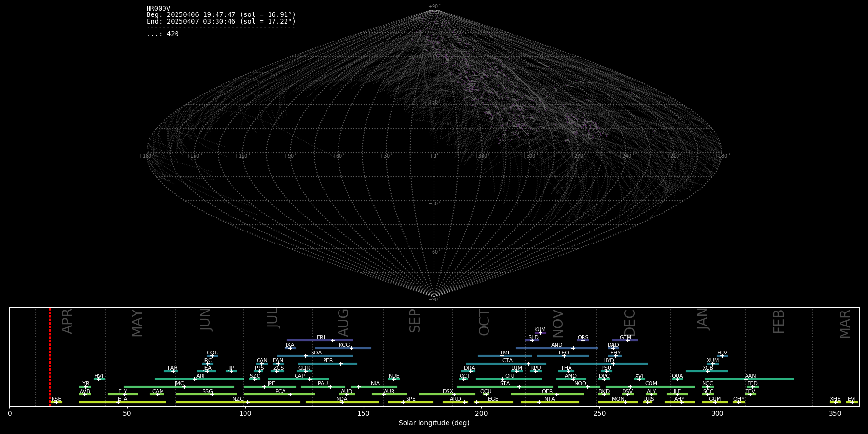Click the 350 tick on the solar longitude axis
The width and height of the screenshot is (868, 434).
tap(835, 413)
